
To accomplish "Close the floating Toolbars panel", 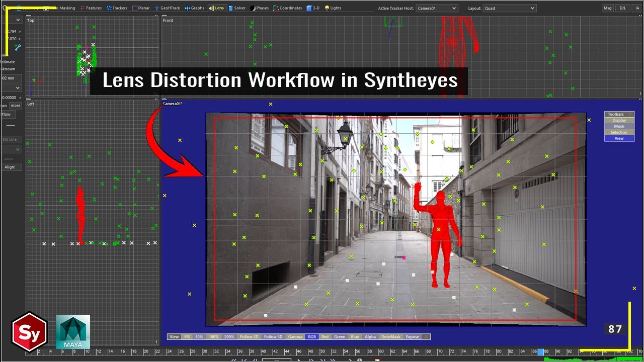I will (631, 114).
